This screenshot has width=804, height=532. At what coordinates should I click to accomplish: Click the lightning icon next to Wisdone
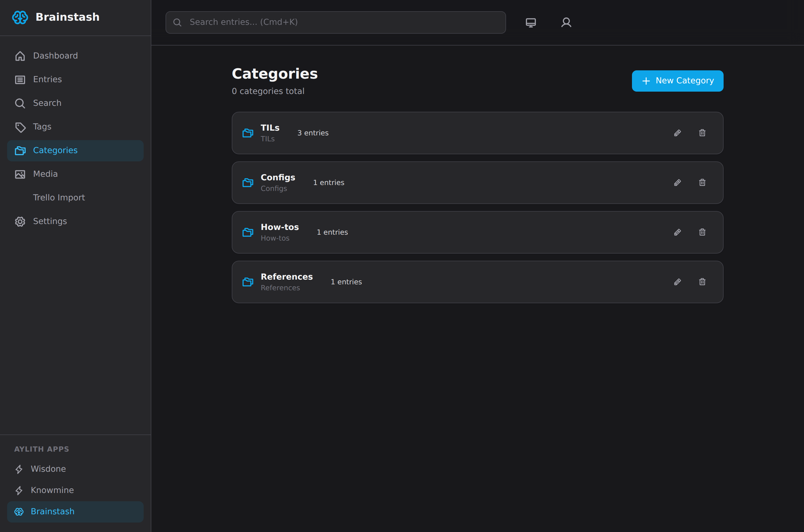click(x=19, y=469)
